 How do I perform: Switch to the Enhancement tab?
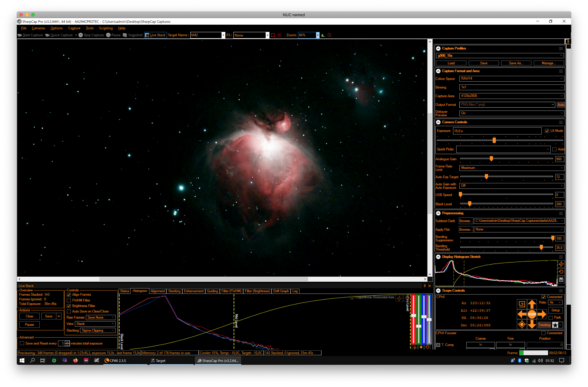point(194,291)
